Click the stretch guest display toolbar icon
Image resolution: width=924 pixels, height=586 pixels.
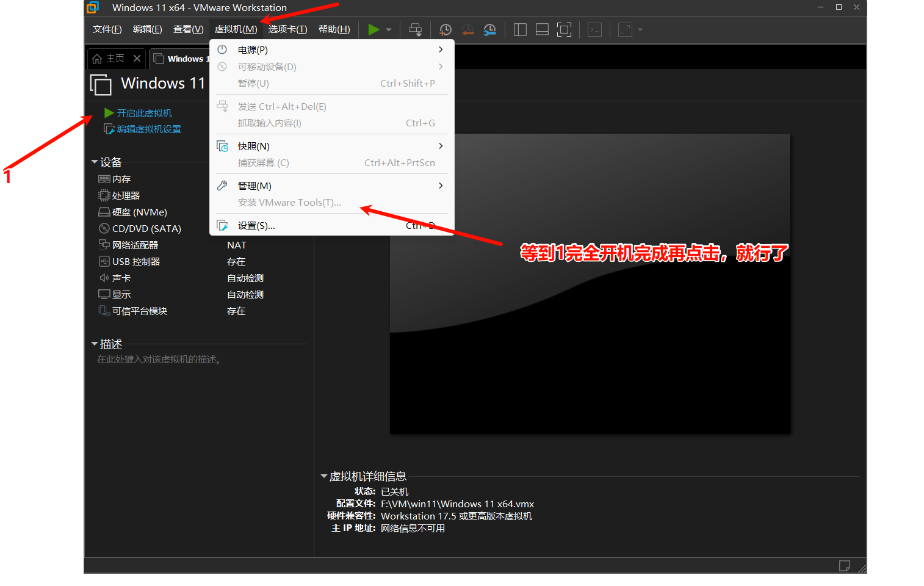(625, 29)
